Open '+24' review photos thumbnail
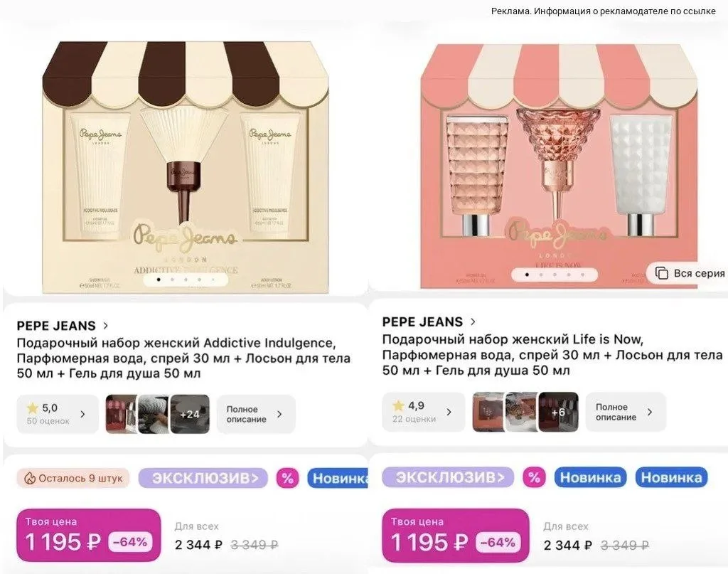The image size is (728, 574). coord(190,414)
